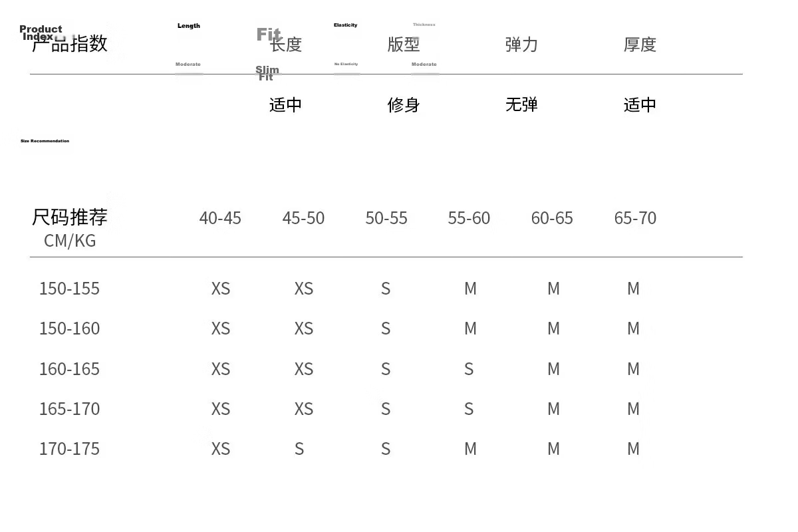This screenshot has height=532, width=798.
Task: Click the 厚度 column header
Action: click(x=640, y=45)
